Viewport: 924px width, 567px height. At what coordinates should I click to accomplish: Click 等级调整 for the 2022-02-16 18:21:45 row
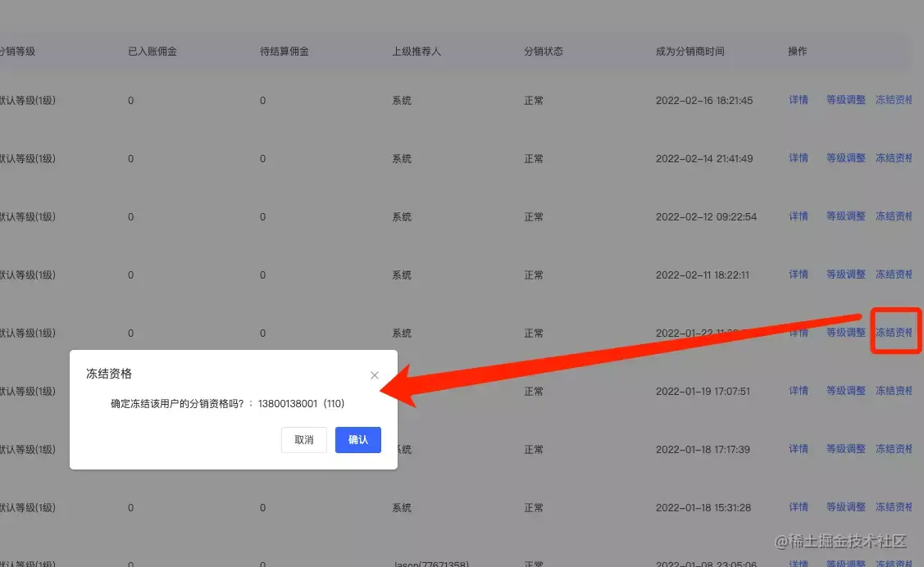(x=845, y=100)
